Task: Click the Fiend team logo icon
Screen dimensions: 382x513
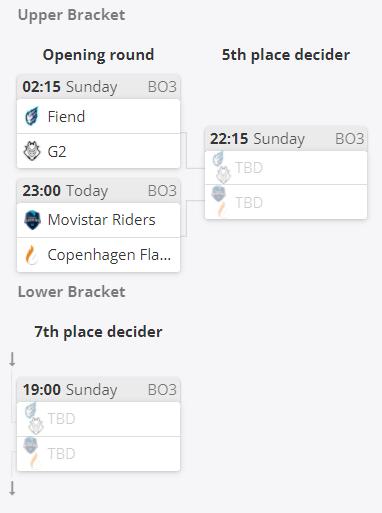Action: click(x=32, y=116)
